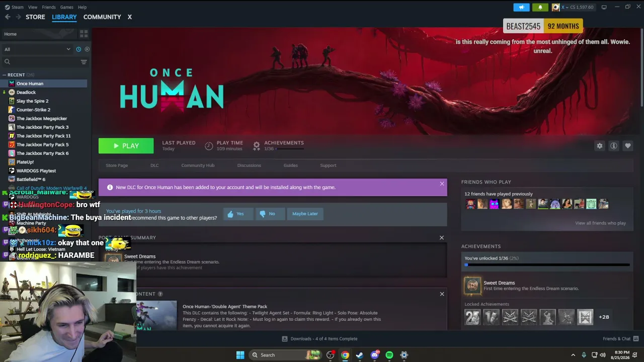Screen dimensions: 644x362
Task: Close the Post-Game Summary panel
Action: tap(442, 238)
